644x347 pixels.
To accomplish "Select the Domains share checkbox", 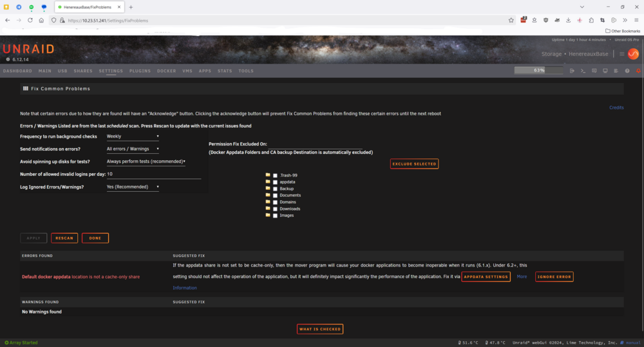I will 275,202.
